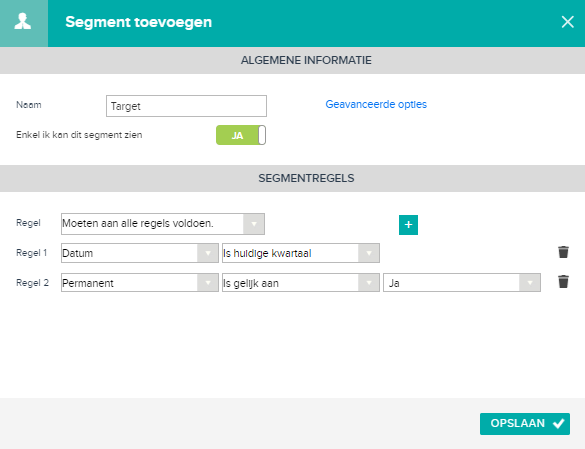This screenshot has height=449, width=585.
Task: Close the Segment toevoegen dialog
Action: [x=567, y=22]
